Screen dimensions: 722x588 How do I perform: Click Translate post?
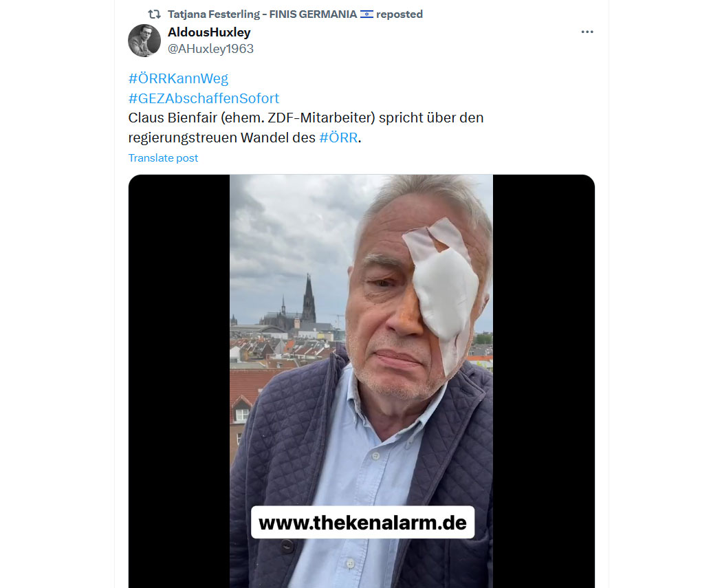click(x=163, y=158)
